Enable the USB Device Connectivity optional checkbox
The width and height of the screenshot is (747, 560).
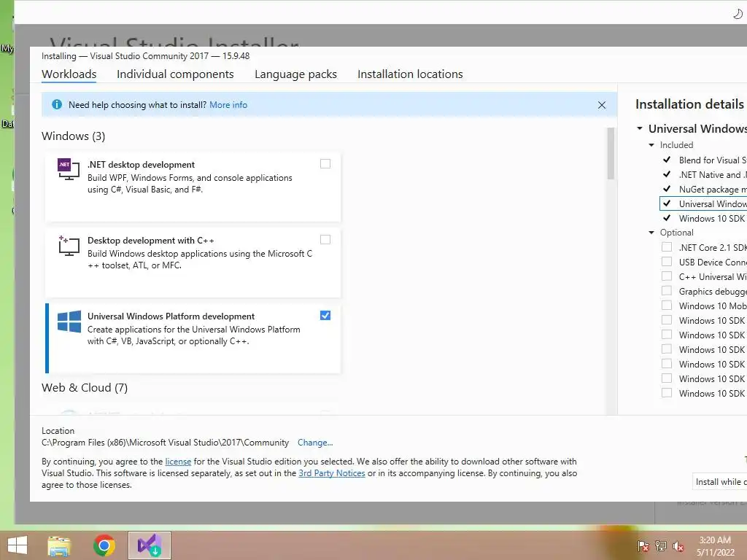(667, 262)
